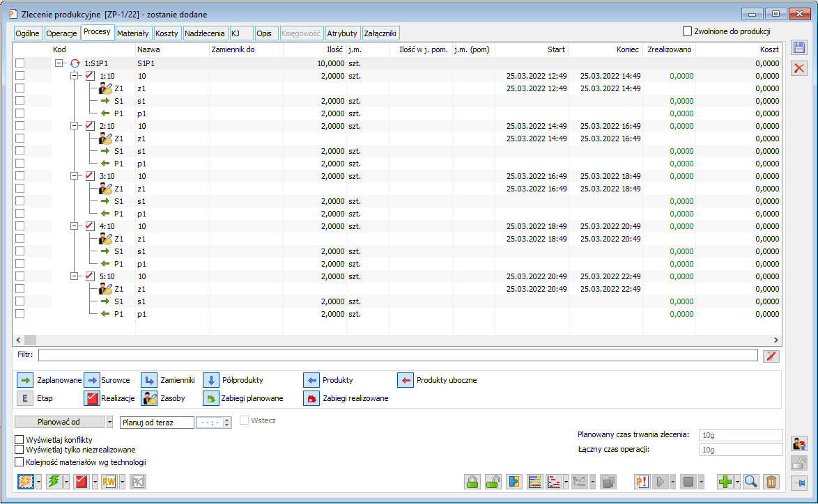Click the P! production alert icon
This screenshot has height=504, width=818.
click(642, 482)
